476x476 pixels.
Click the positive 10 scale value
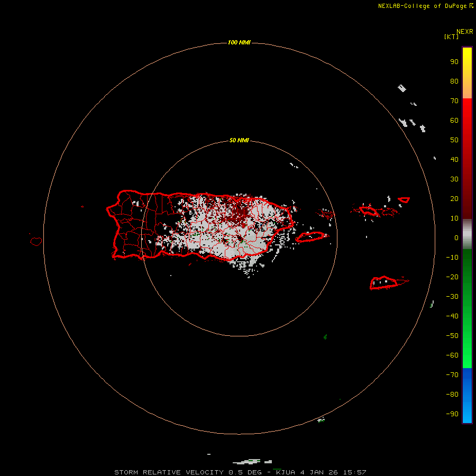(454, 218)
